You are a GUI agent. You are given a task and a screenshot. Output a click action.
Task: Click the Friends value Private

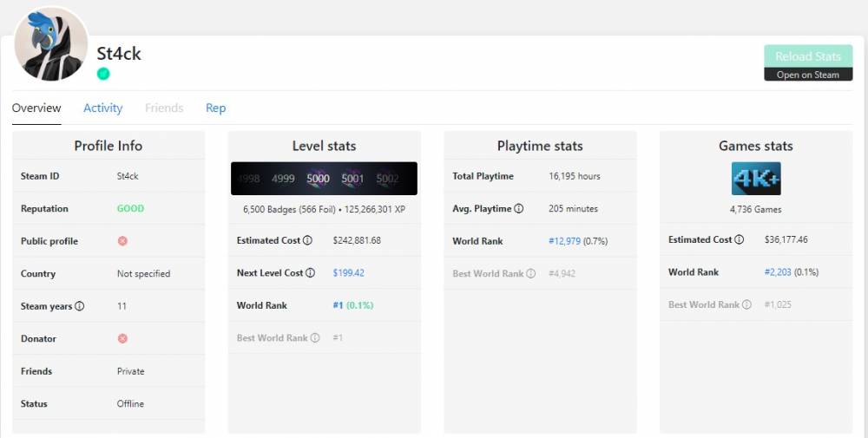(x=131, y=371)
